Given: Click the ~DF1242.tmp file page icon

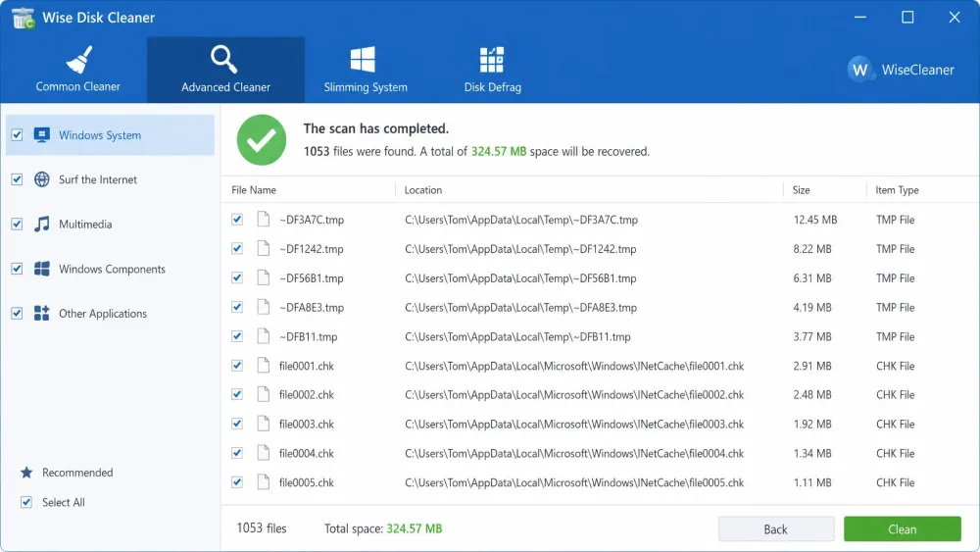Looking at the screenshot, I should [x=263, y=248].
